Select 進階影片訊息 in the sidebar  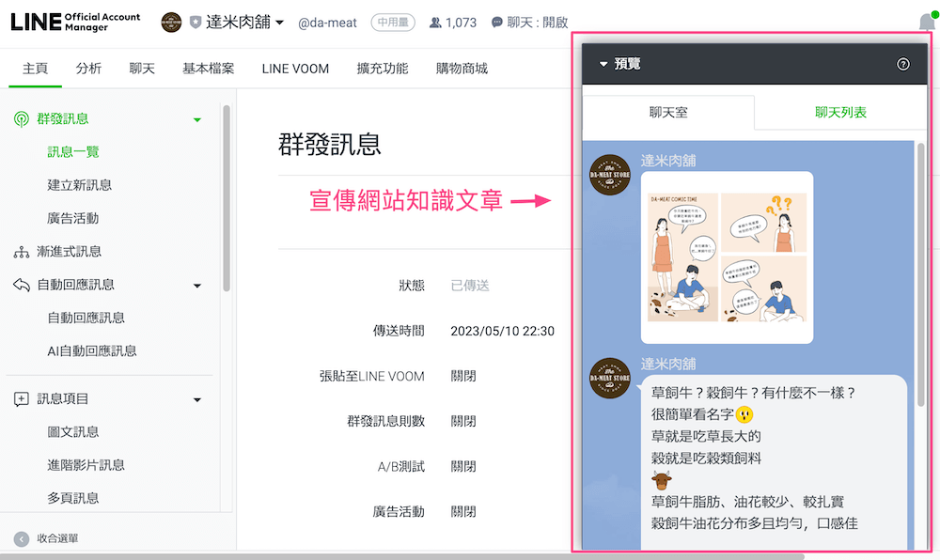86,465
